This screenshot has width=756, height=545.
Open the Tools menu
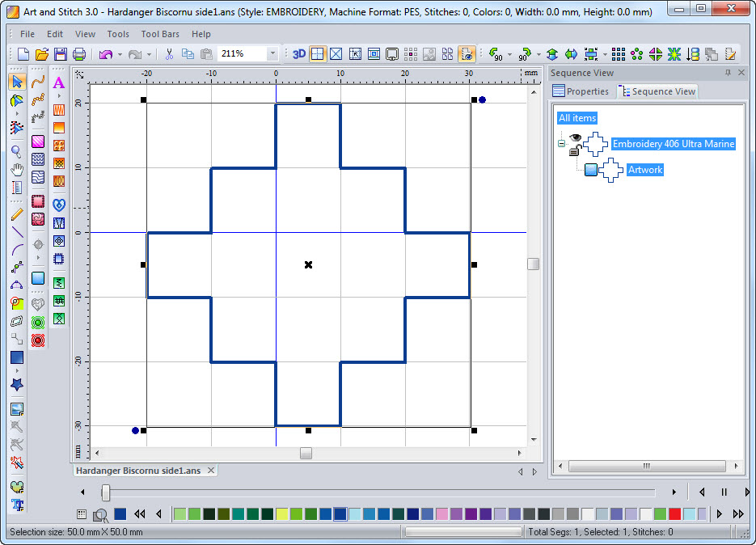click(x=118, y=34)
